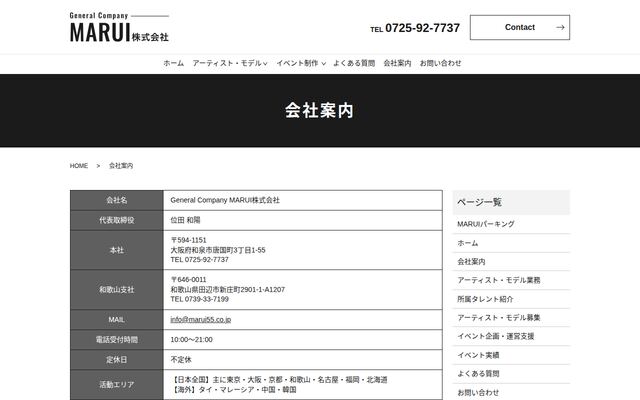Open ホーム in the sidebar page list

coord(467,243)
